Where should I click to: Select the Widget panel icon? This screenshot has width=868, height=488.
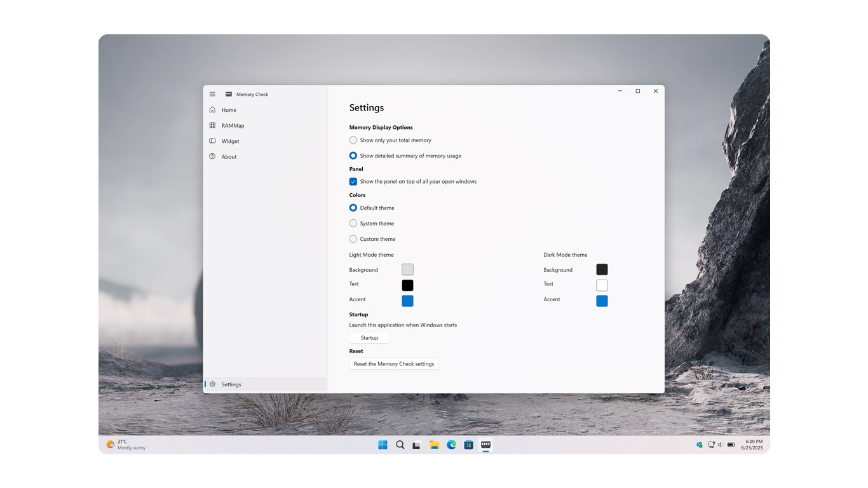tap(212, 141)
